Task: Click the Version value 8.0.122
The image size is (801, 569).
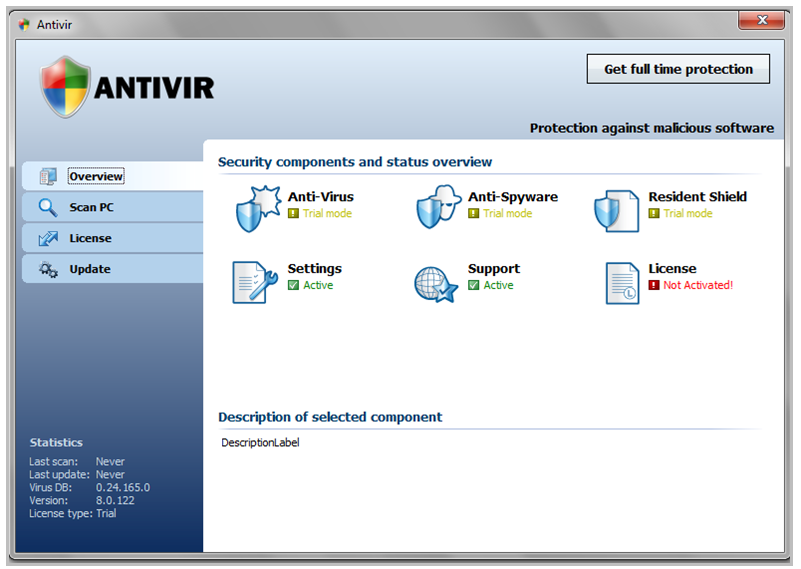Action: pos(115,500)
